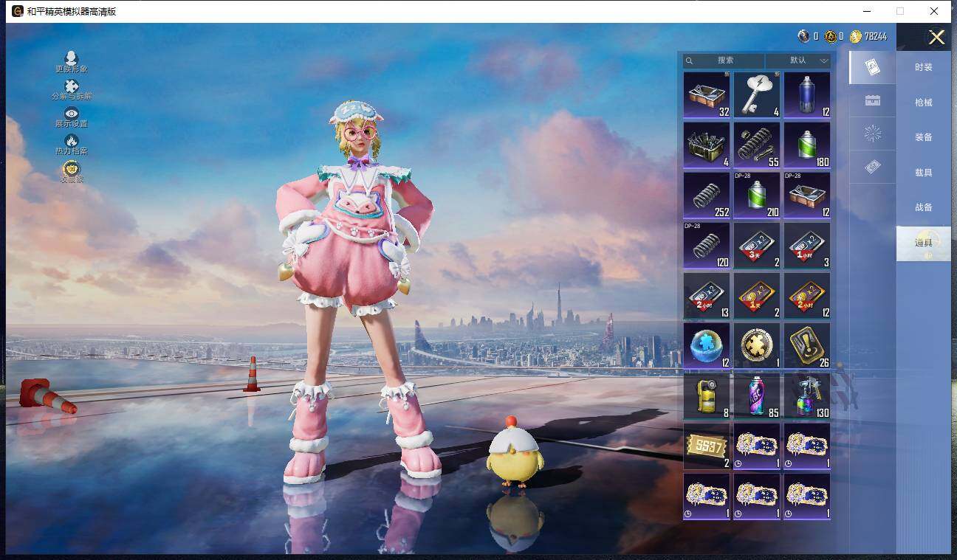The width and height of the screenshot is (957, 560).
Task: Click the gold coin balance 78244
Action: tap(868, 36)
